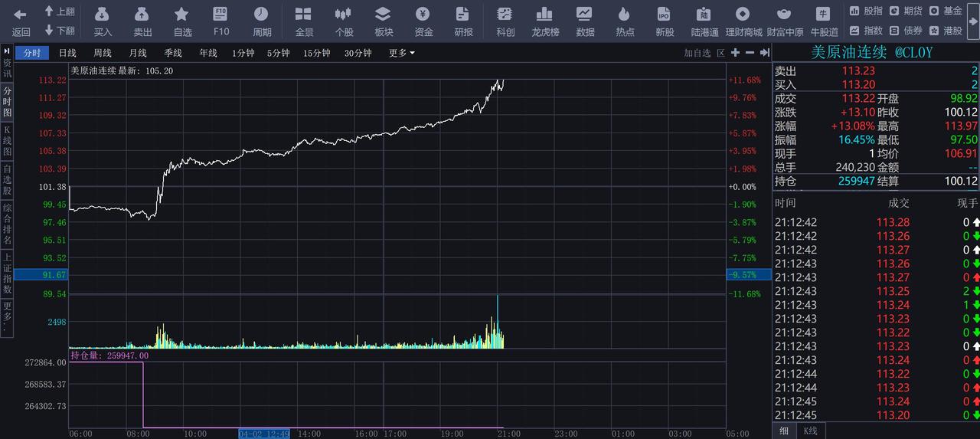Open the 研报 research reports
This screenshot has width=980, height=439.
[x=463, y=21]
